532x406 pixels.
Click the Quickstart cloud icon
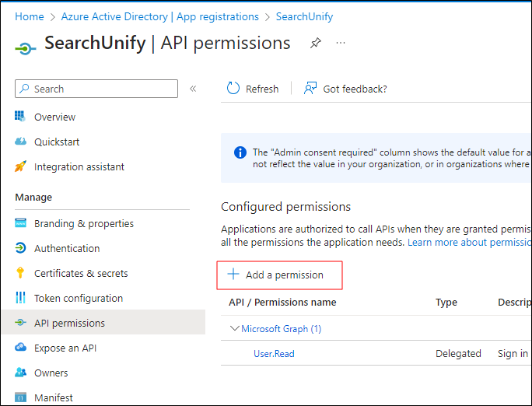click(x=21, y=142)
